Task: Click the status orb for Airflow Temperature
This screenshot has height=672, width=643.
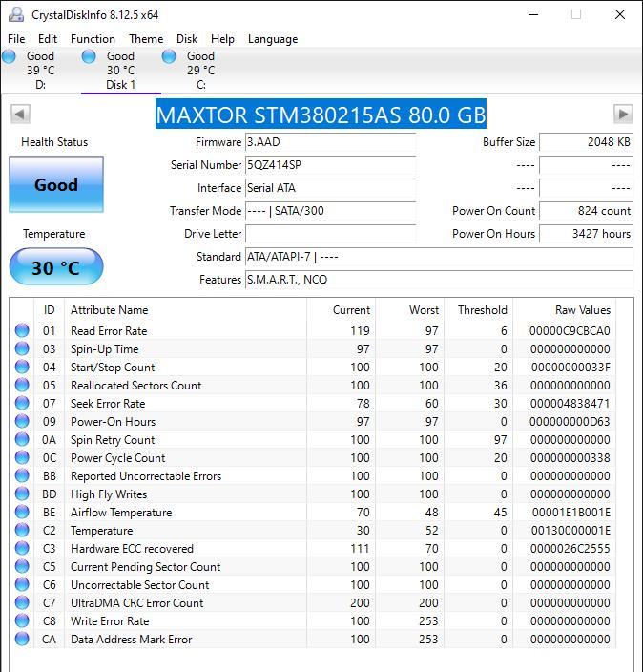Action: 22,512
